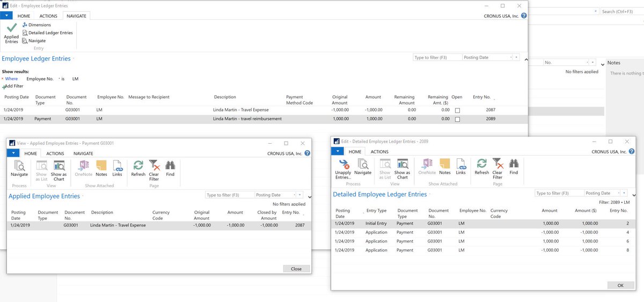644x302 pixels.
Task: Open application menu dropdown in Employee Ledger window
Action: coord(6,16)
